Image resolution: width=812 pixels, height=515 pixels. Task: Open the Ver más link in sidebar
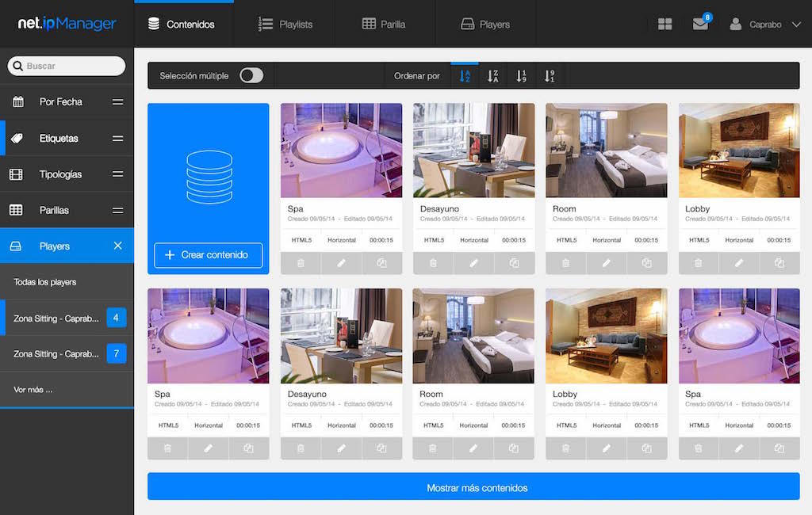(33, 390)
